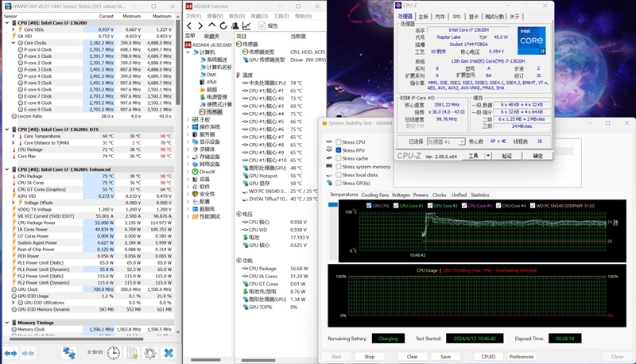Screen dimensions: 636x364
Task: Enable Stress system memory checkbox
Action: [339, 167]
